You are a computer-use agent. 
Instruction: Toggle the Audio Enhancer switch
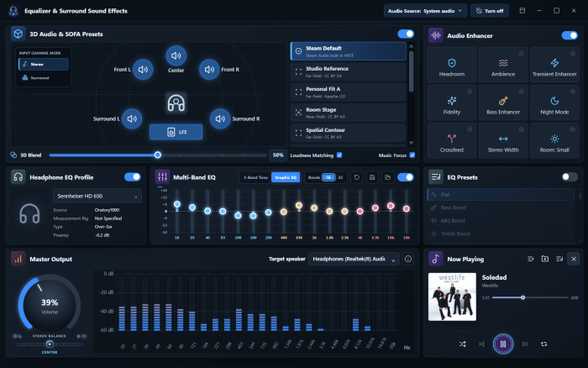(570, 35)
